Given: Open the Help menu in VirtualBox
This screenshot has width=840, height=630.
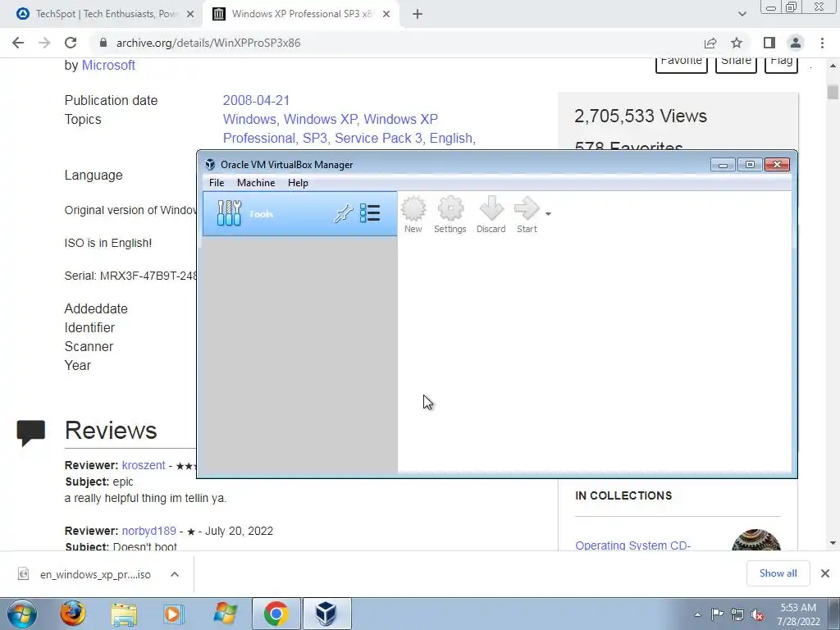Looking at the screenshot, I should [x=298, y=183].
